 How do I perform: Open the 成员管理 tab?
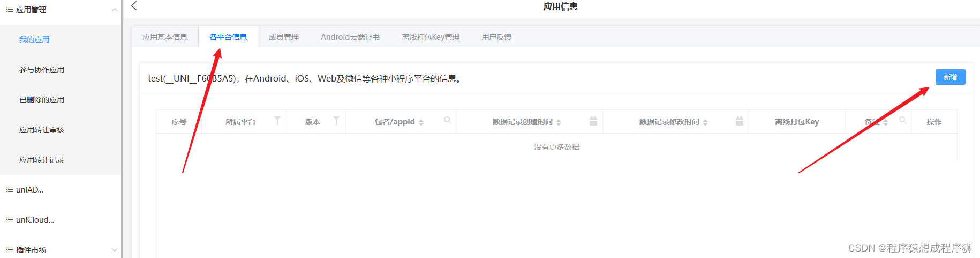pyautogui.click(x=284, y=37)
